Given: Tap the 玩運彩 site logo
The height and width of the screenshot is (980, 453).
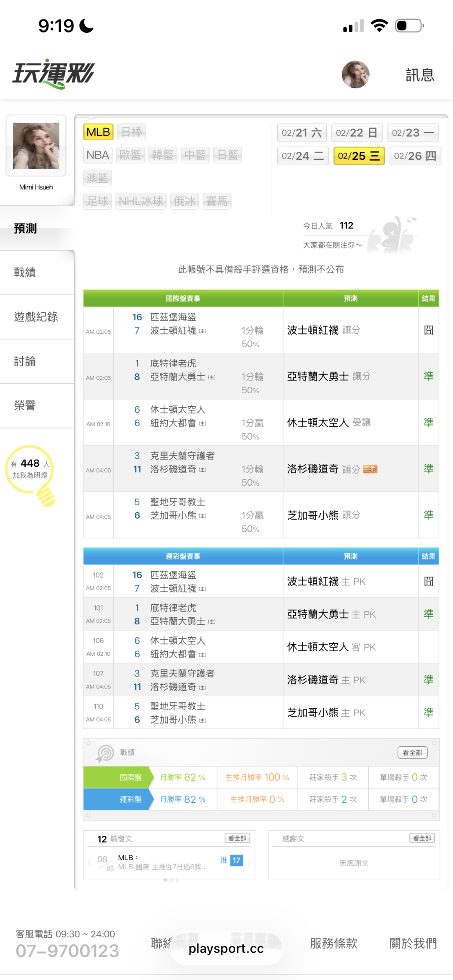Looking at the screenshot, I should 54,74.
